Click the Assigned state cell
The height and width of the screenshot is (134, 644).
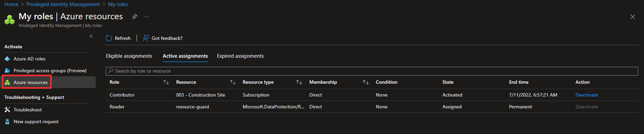pyautogui.click(x=452, y=107)
